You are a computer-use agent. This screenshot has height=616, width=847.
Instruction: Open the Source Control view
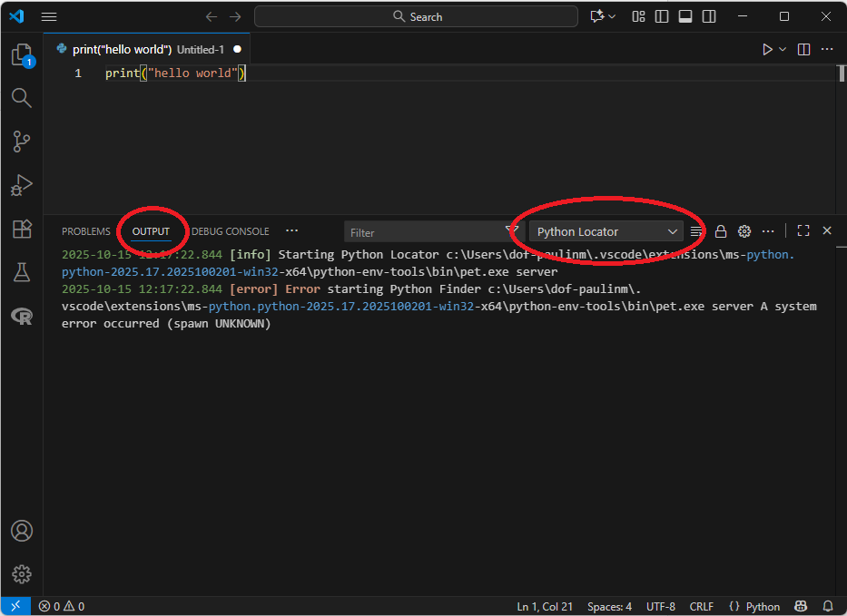[x=22, y=142]
